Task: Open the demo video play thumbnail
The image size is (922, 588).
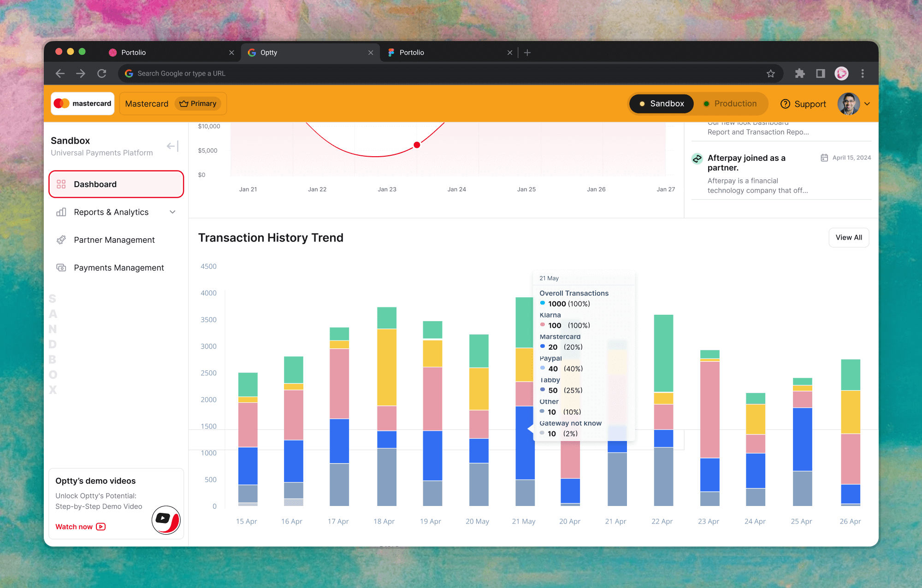Action: [166, 520]
